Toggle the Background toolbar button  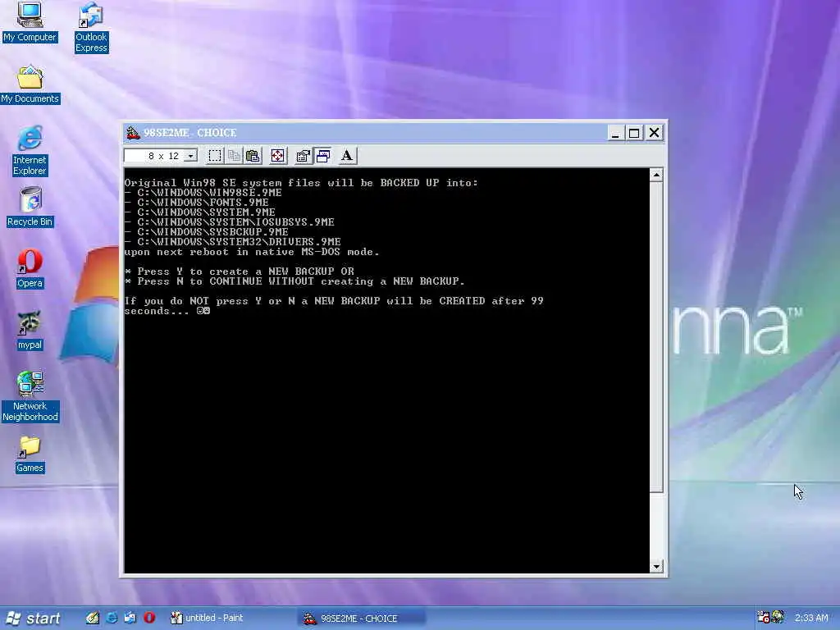[x=322, y=156]
